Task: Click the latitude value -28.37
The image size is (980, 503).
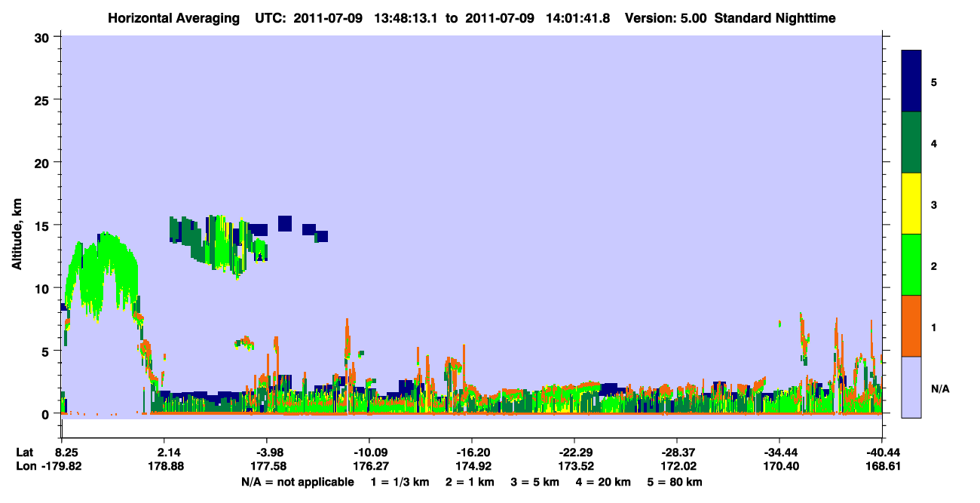Action: click(677, 452)
